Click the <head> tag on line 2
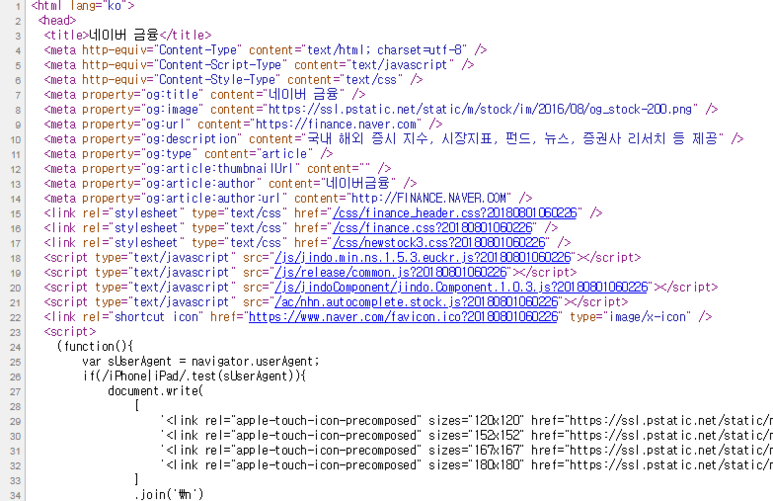Viewport: 773px width, 501px height. (57, 20)
